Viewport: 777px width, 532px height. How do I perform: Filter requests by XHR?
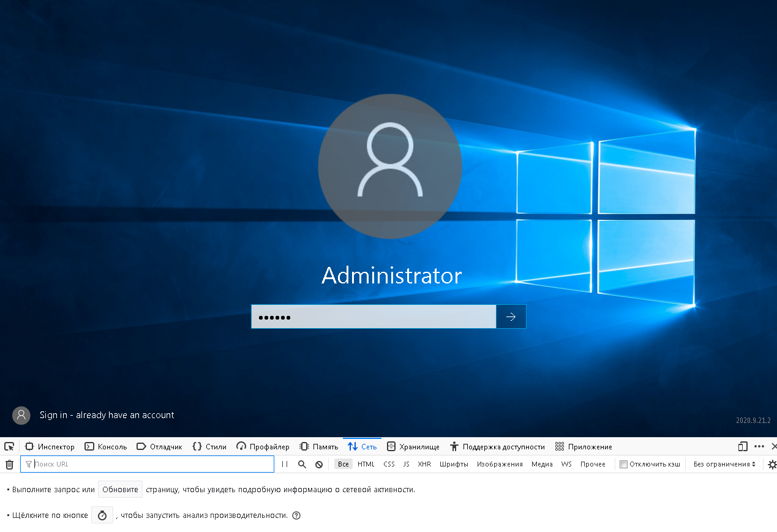(x=424, y=464)
